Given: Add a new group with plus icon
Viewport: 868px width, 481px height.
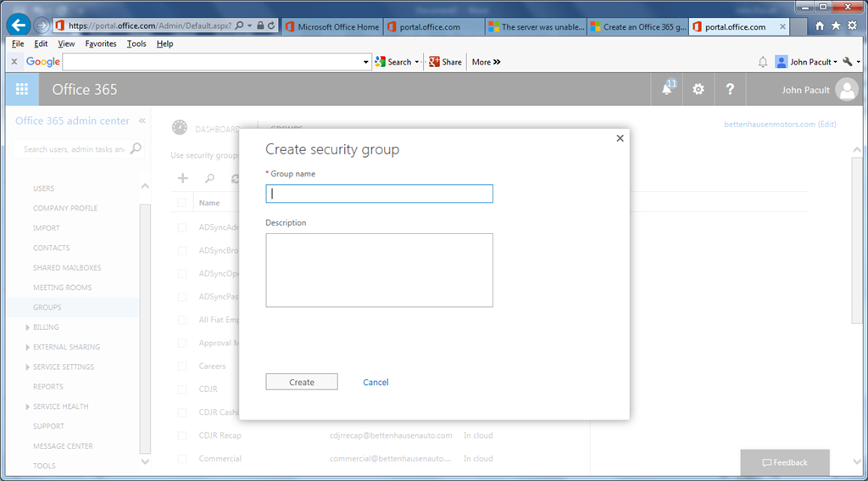Looking at the screenshot, I should coord(183,178).
